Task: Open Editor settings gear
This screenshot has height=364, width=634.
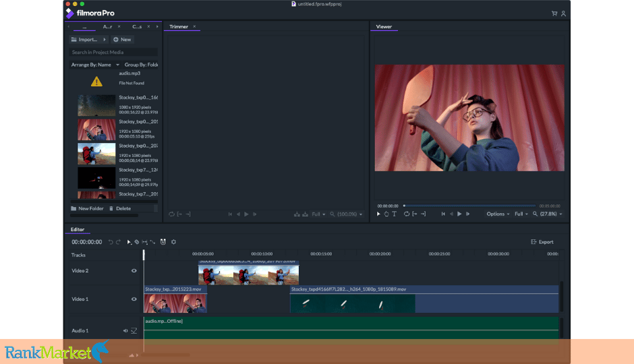Action: click(x=173, y=242)
